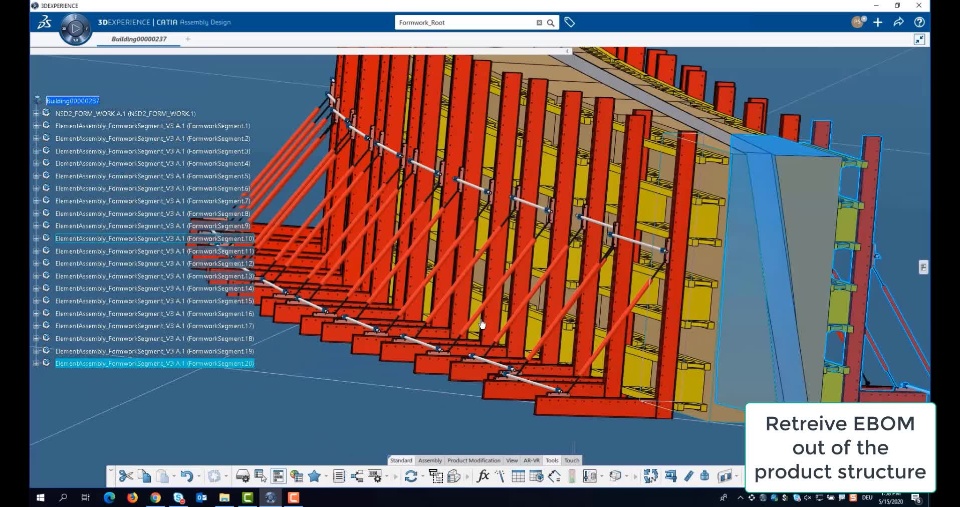
Task: Select FormworkSegment.7 tree item
Action: coord(152,201)
